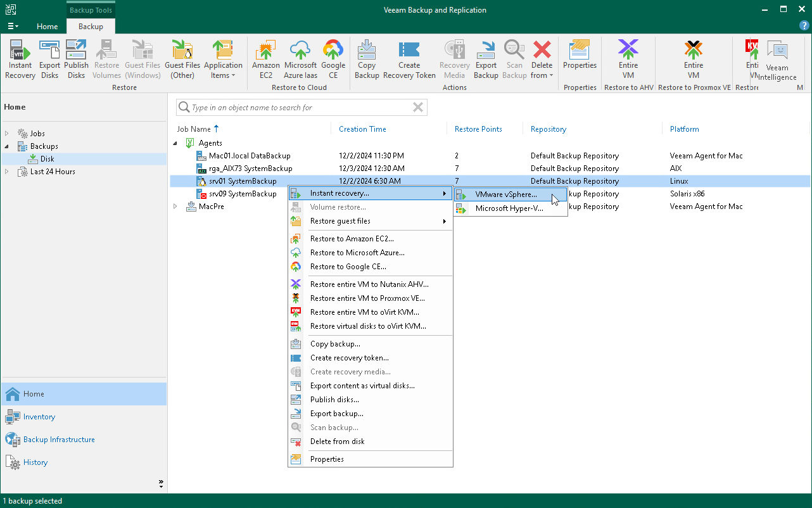
Task: Choose Export backup in the context menu
Action: pyautogui.click(x=371, y=414)
